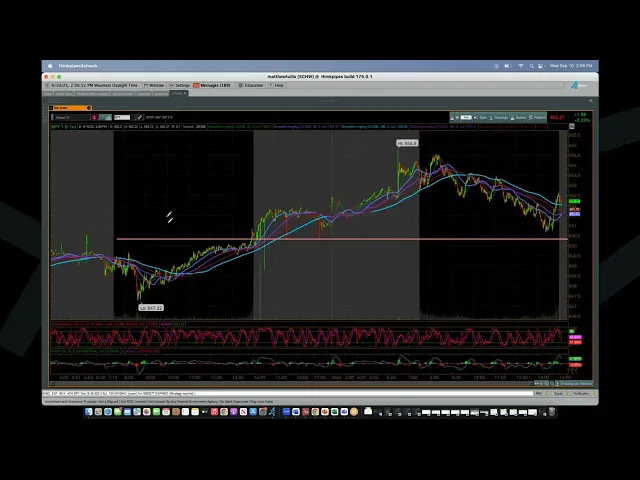Open Finder from the Dock
The height and width of the screenshot is (480, 640).
click(89, 412)
